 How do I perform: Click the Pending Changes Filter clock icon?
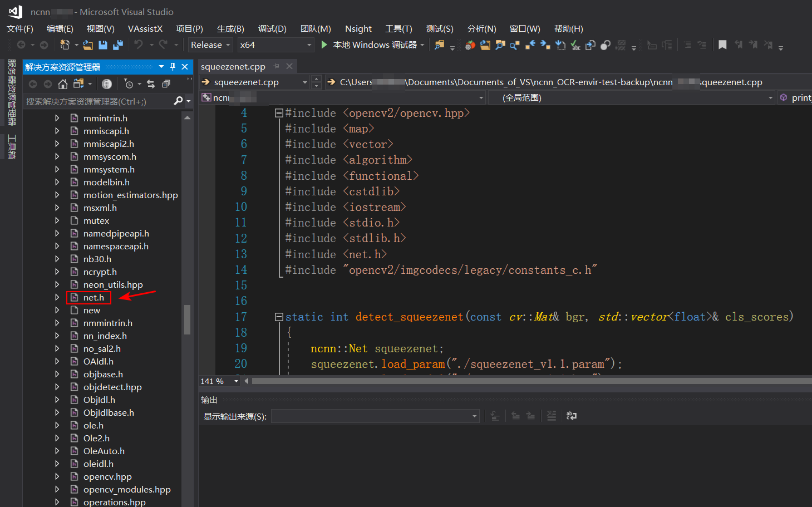[129, 84]
